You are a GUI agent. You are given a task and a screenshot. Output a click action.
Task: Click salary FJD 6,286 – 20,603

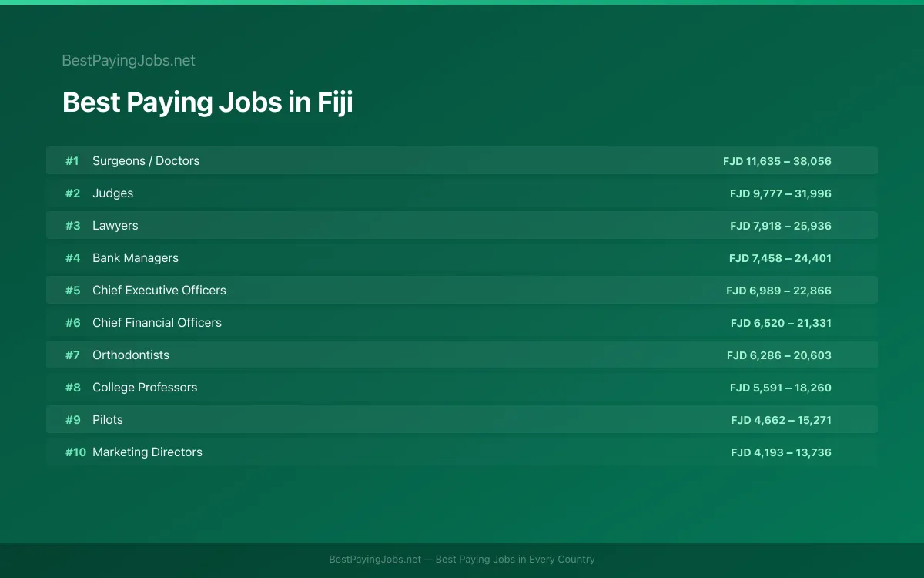[x=779, y=355]
